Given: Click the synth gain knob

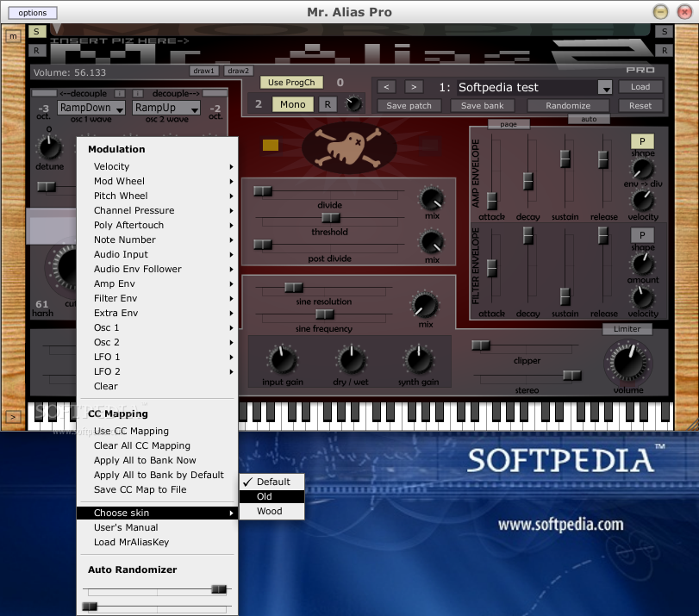Looking at the screenshot, I should [x=419, y=360].
